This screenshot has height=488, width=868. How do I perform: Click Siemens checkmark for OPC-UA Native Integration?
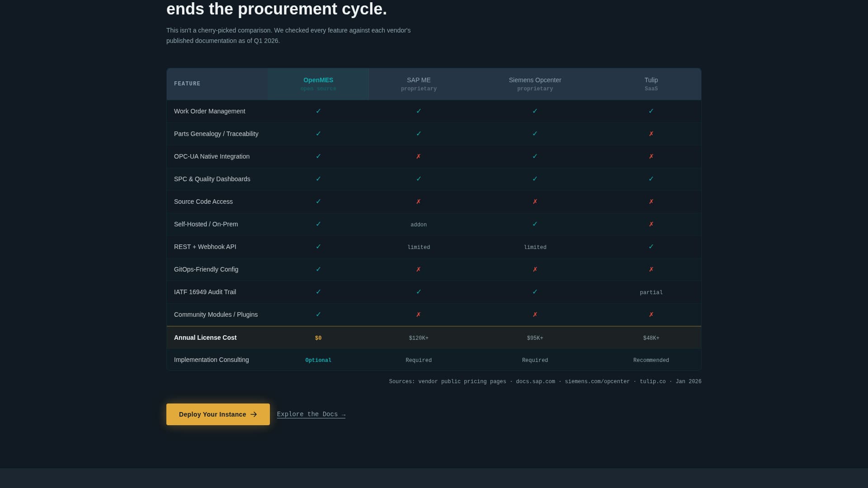(535, 156)
